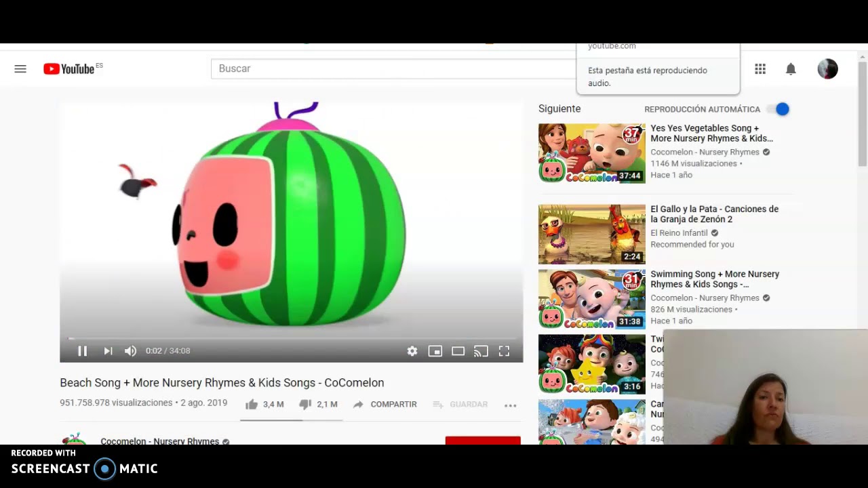Open the more actions three-dot menu

pos(511,405)
